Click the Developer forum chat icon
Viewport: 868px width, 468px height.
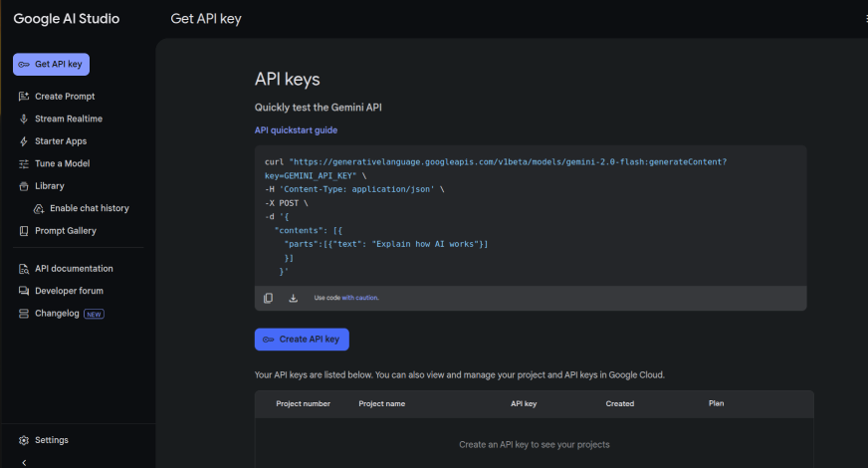click(24, 291)
